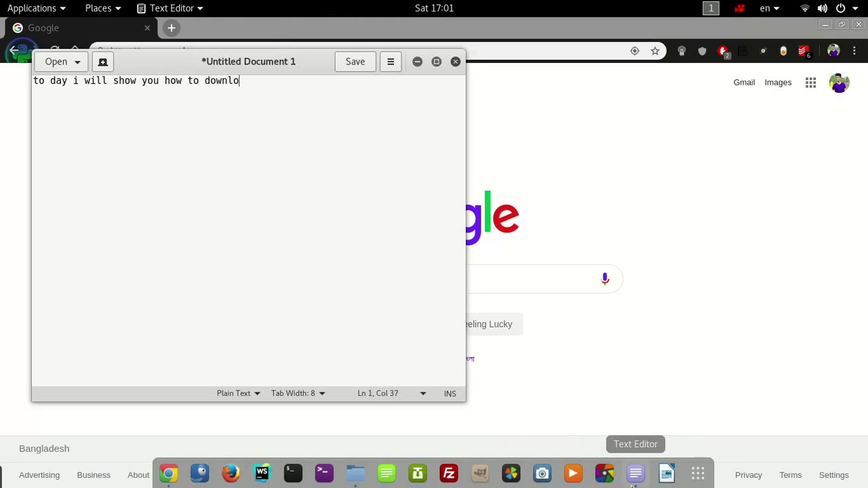Click the Text Editor icon in dock
The height and width of the screenshot is (488, 868).
635,473
